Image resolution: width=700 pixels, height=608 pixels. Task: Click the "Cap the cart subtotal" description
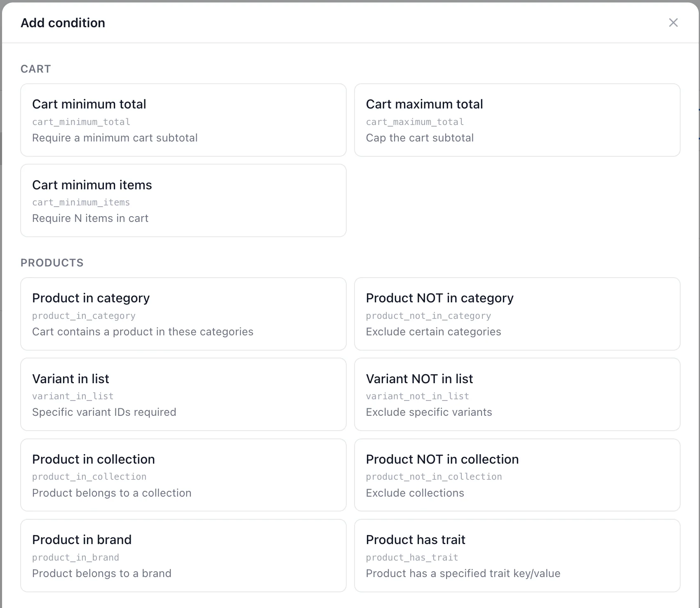(420, 138)
